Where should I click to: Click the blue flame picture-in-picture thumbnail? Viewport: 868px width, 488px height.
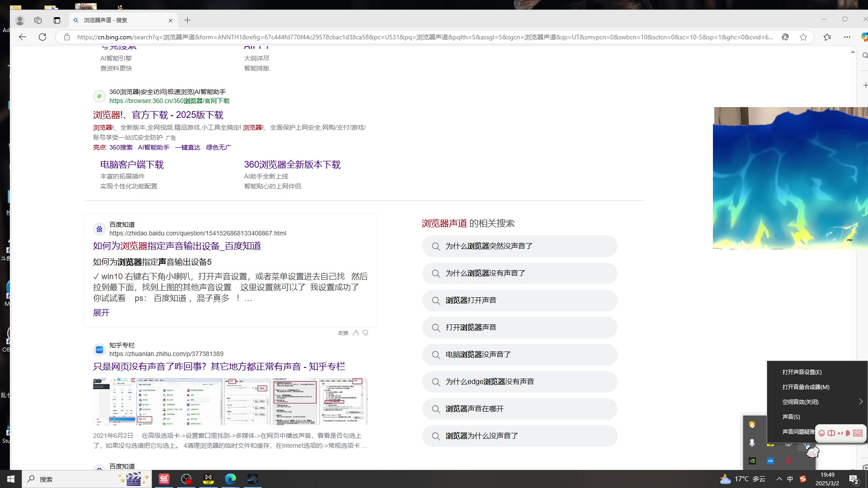pyautogui.click(x=790, y=178)
